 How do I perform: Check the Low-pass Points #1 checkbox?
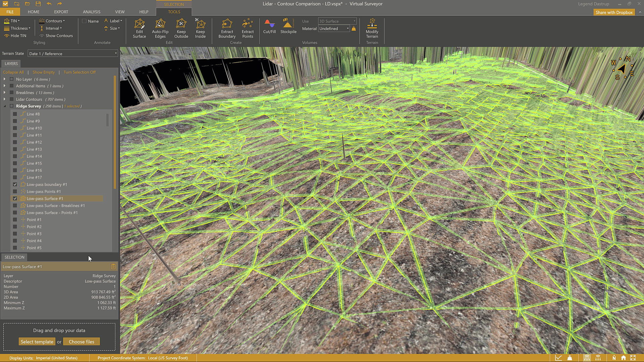pos(15,191)
